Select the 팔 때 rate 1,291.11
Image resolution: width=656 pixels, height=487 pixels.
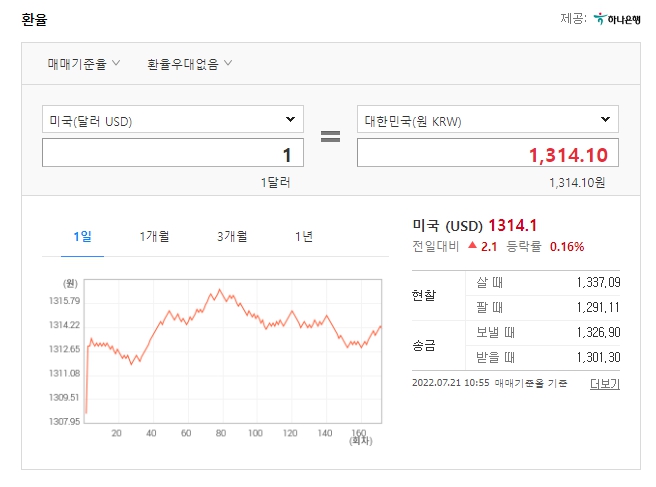click(598, 308)
